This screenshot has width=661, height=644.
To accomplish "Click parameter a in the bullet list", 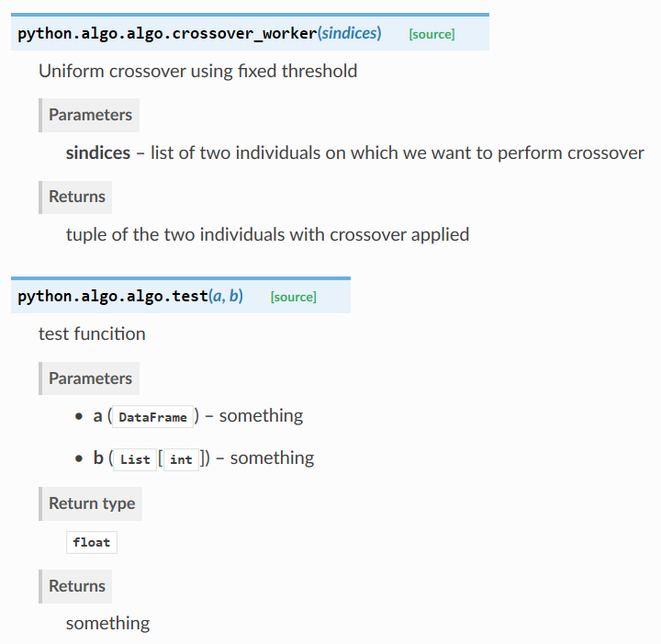I will 98,416.
